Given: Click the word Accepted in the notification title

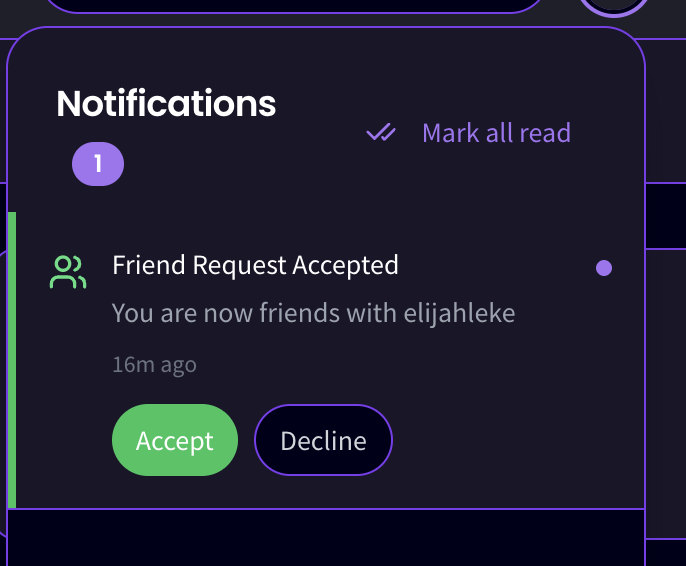Looking at the screenshot, I should point(346,266).
